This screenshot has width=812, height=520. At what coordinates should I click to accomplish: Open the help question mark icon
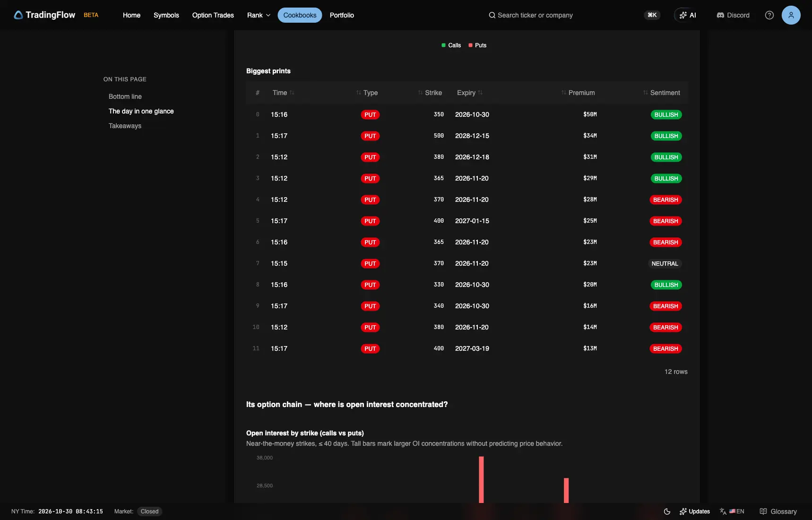769,15
